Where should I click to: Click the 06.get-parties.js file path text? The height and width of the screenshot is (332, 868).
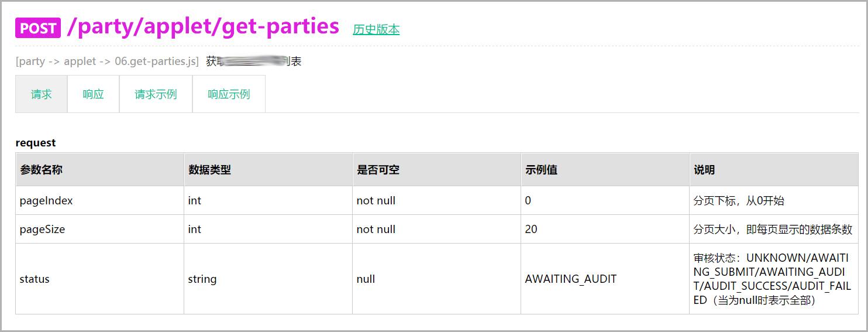coord(157,61)
